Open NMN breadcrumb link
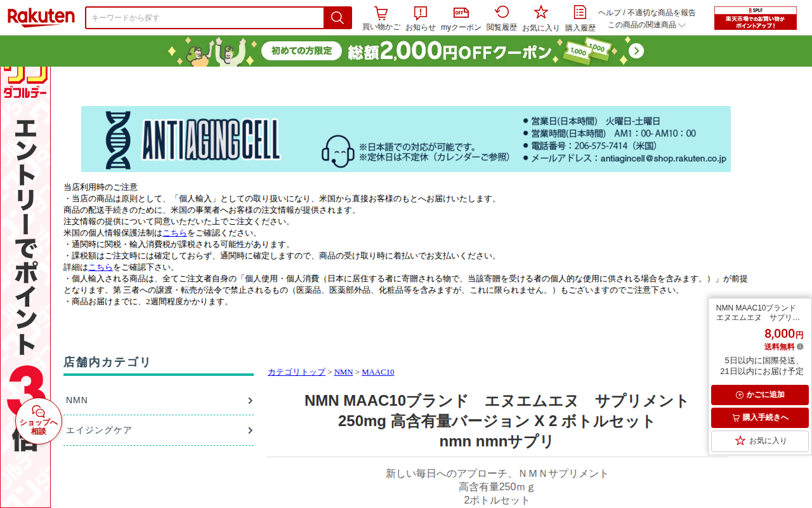This screenshot has width=812, height=508. (x=343, y=372)
